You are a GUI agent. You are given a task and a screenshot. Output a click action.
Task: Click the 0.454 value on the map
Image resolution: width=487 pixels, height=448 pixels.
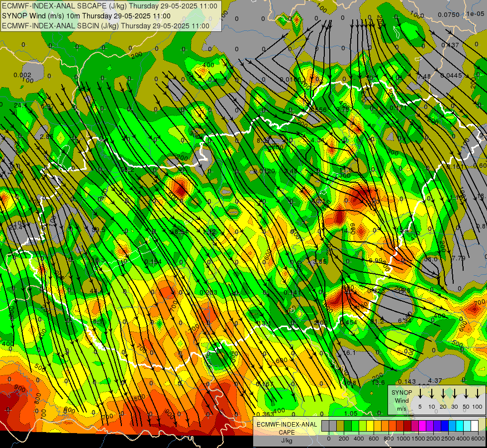pos(349,323)
